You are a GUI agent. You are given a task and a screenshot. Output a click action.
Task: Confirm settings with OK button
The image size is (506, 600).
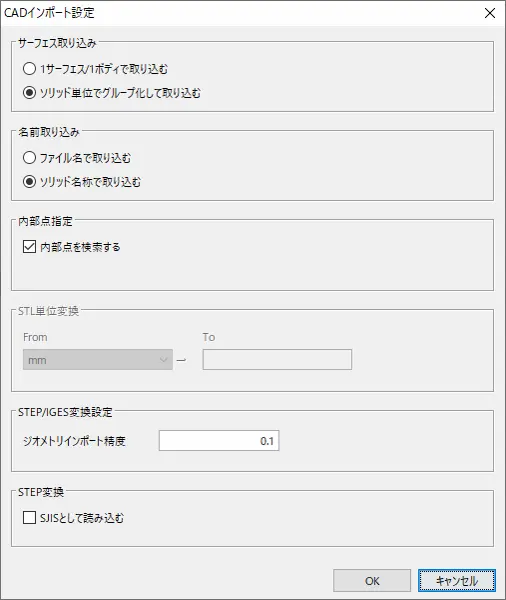pos(372,580)
